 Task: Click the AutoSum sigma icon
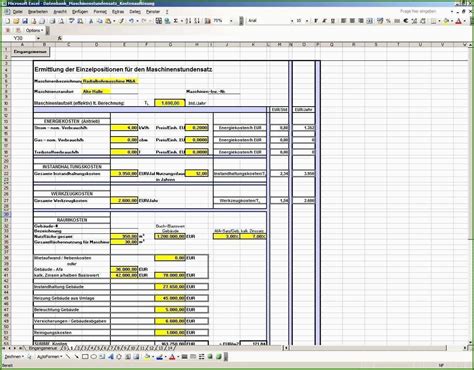click(176, 21)
